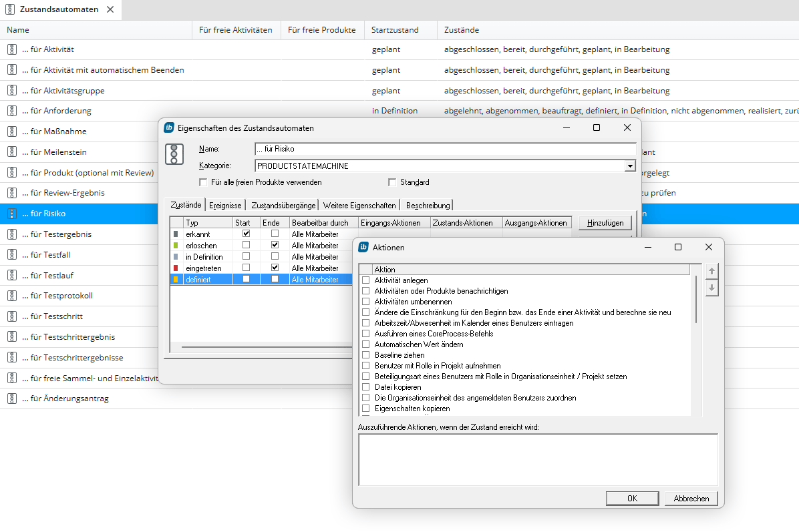Screen dimensions: 799x532
Task: Click into the Name input field
Action: click(x=445, y=149)
